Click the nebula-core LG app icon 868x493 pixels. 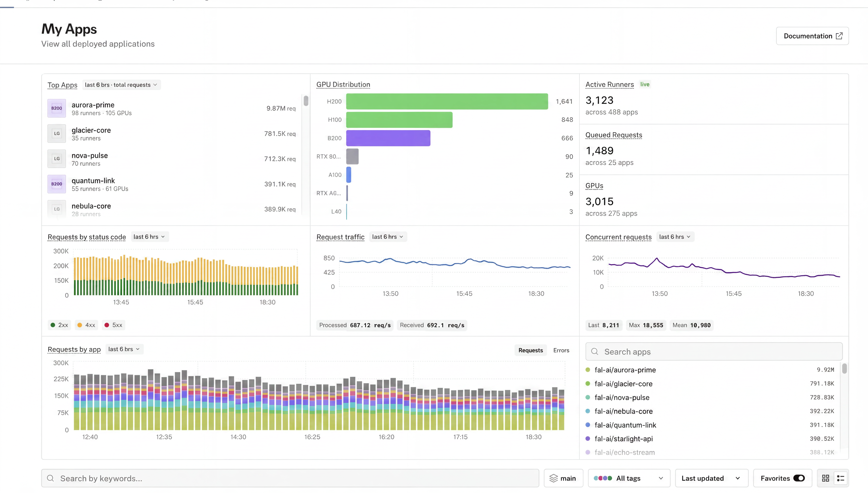tap(57, 209)
